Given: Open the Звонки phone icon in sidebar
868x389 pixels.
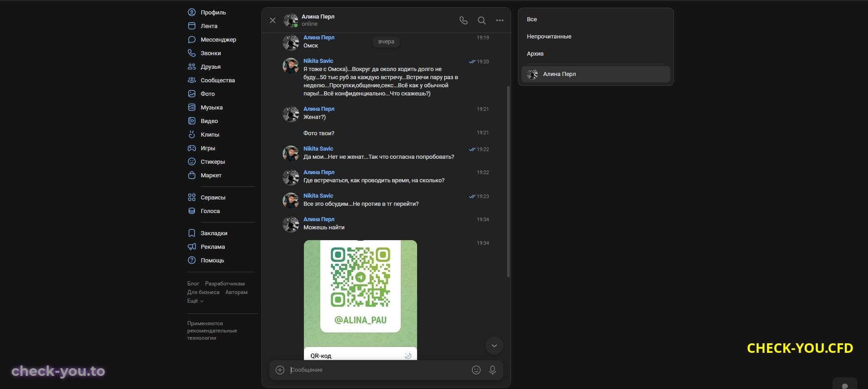Looking at the screenshot, I should (x=192, y=53).
